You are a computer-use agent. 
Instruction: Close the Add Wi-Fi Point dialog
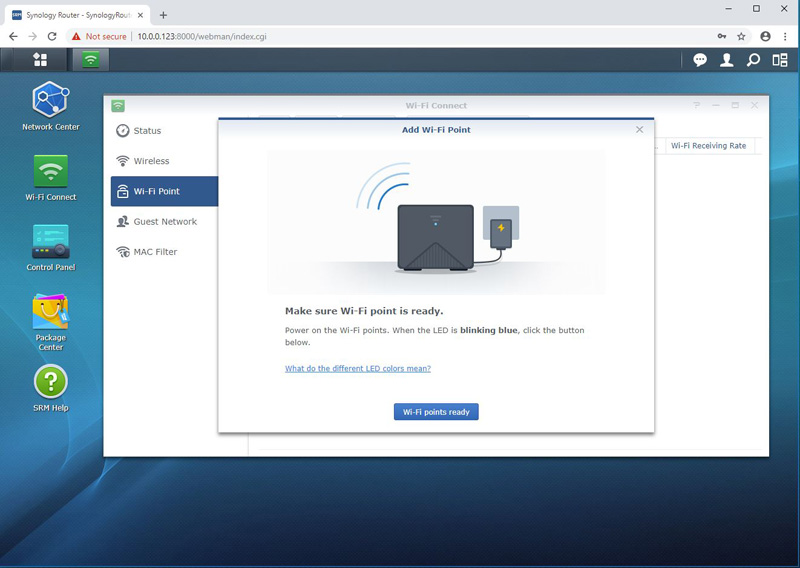640,130
